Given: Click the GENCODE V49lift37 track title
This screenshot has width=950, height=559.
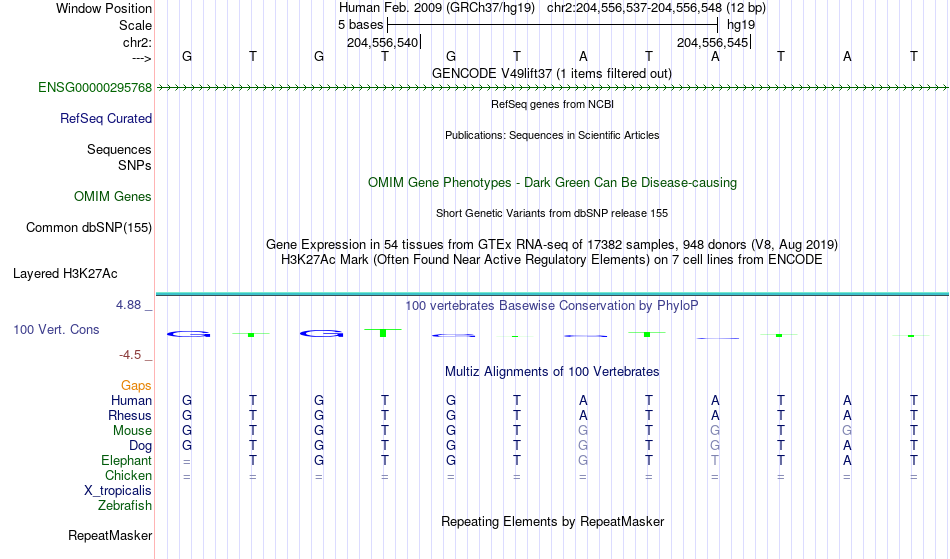Looking at the screenshot, I should (552, 74).
